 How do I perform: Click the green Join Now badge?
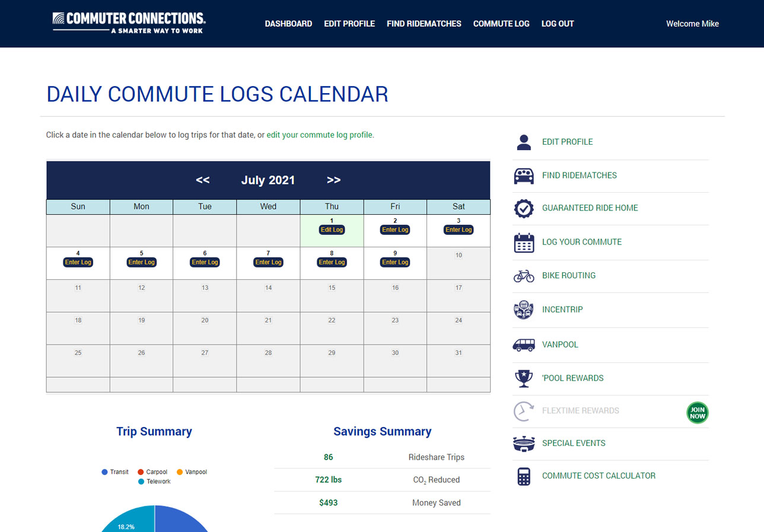coord(698,412)
